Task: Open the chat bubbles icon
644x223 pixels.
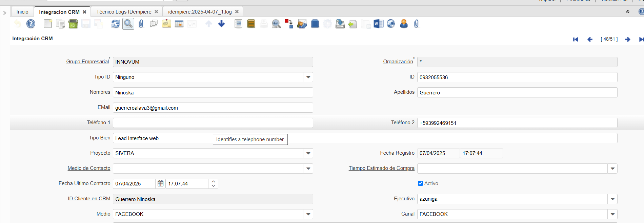Action: click(x=154, y=24)
